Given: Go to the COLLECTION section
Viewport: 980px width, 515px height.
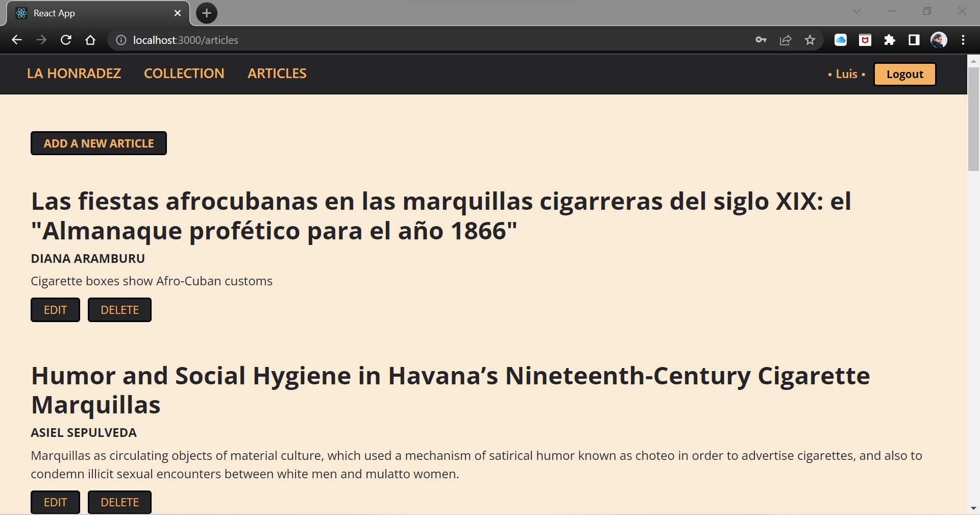Looking at the screenshot, I should 184,73.
